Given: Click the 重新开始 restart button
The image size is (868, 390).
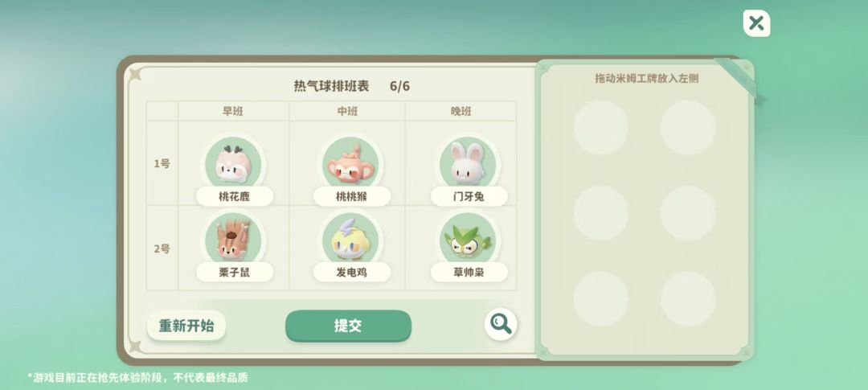Looking at the screenshot, I should coord(186,325).
